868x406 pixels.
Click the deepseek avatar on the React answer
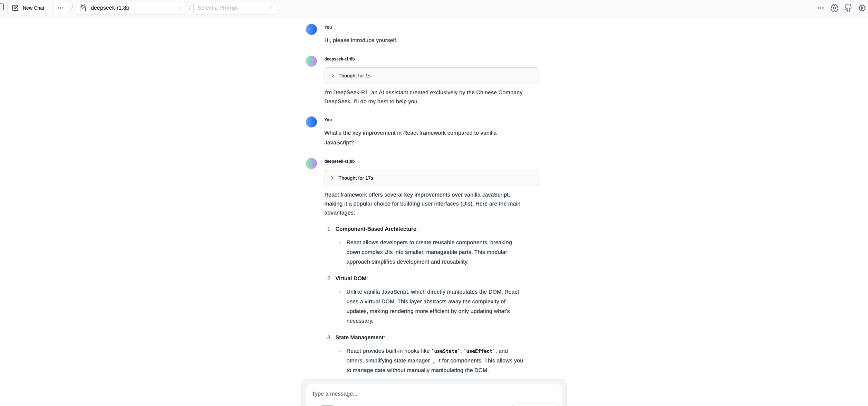(x=311, y=163)
